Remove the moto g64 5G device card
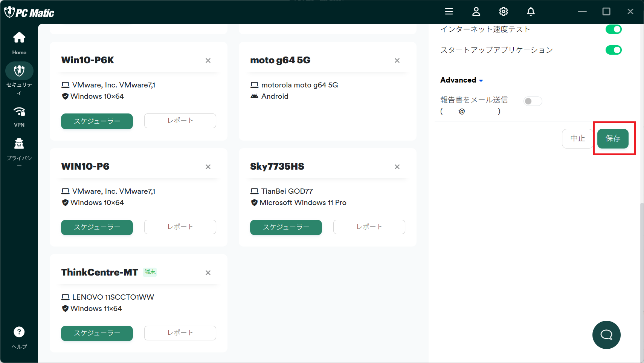 pos(397,60)
